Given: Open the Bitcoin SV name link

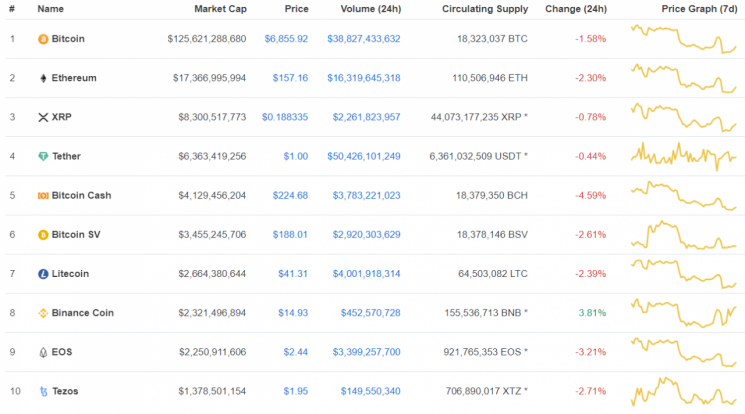Looking at the screenshot, I should click(76, 234).
